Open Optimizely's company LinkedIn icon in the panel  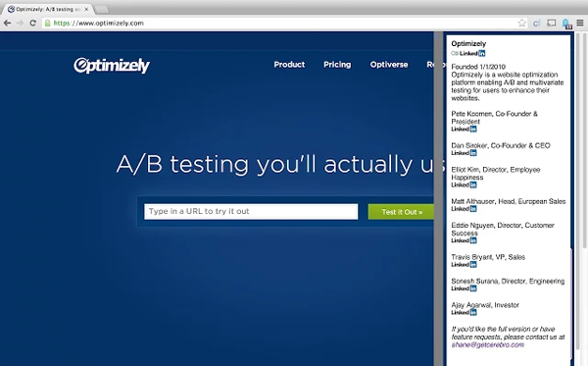[x=472, y=53]
